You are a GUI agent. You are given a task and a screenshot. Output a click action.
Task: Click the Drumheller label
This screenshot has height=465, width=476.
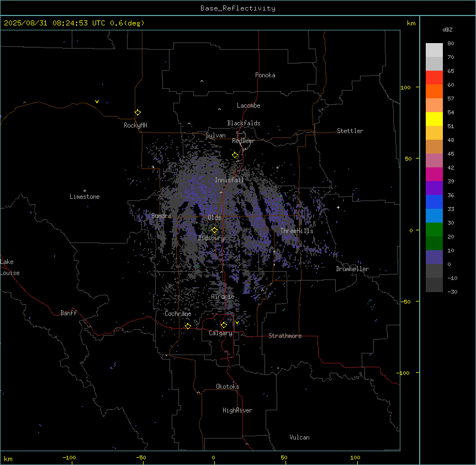(x=352, y=269)
